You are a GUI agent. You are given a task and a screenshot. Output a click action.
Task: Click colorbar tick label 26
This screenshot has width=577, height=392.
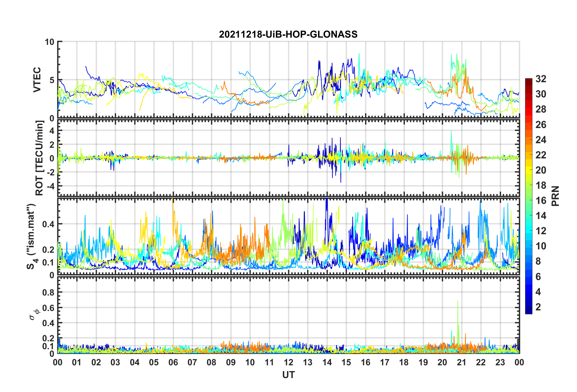541,124
